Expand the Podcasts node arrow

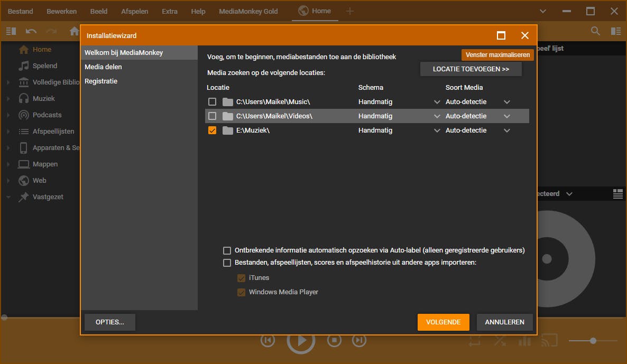click(8, 115)
